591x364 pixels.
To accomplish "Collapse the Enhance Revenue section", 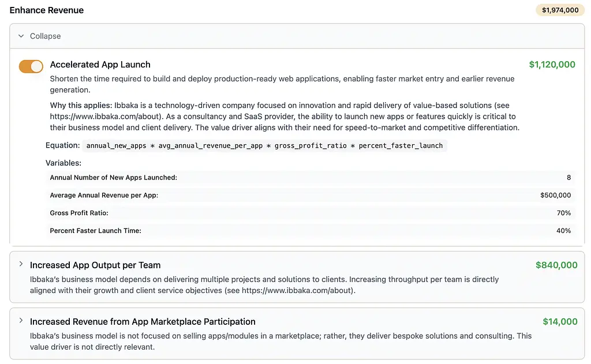I will coord(45,36).
